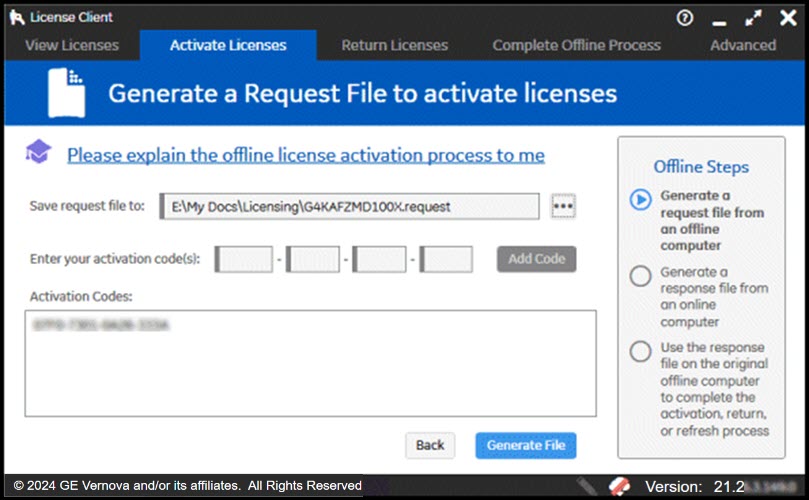Click the Back button
This screenshot has width=809, height=500.
click(430, 445)
